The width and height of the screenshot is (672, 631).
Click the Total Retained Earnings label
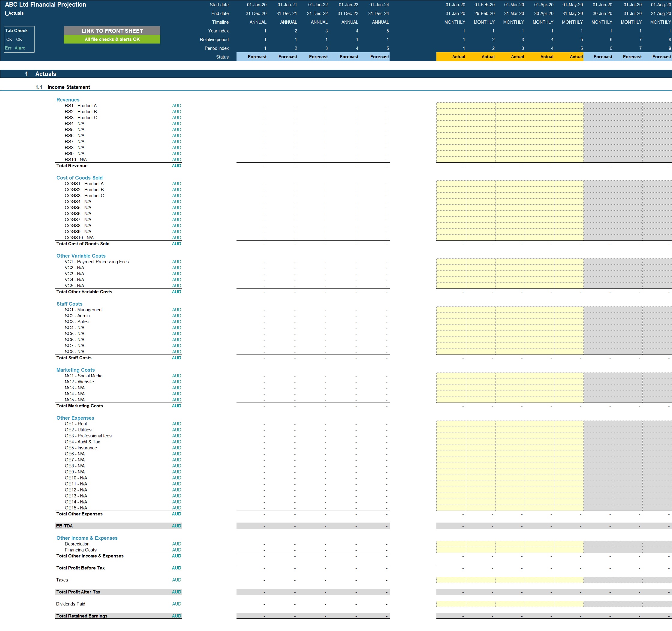[82, 616]
